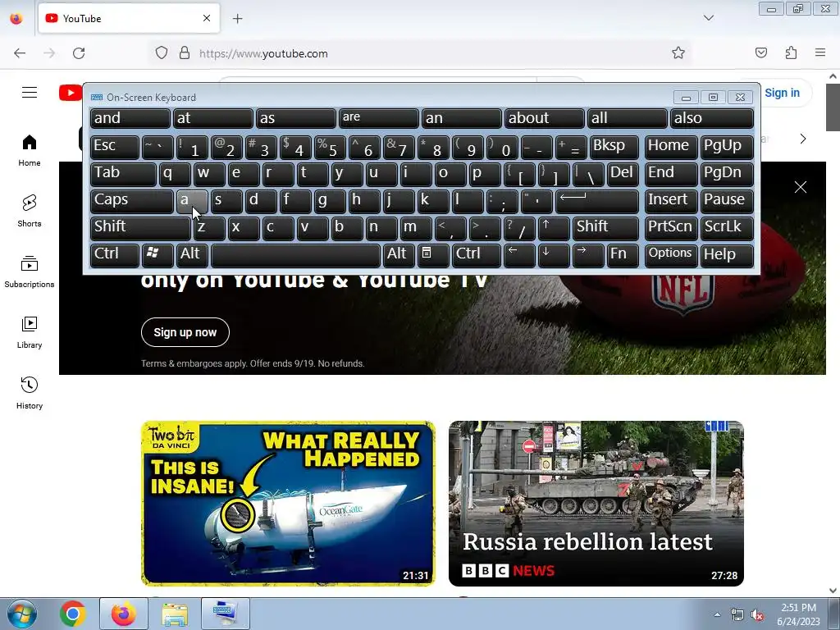Click the Help key on the keyboard
Screen dimensions: 840x630
(x=727, y=254)
